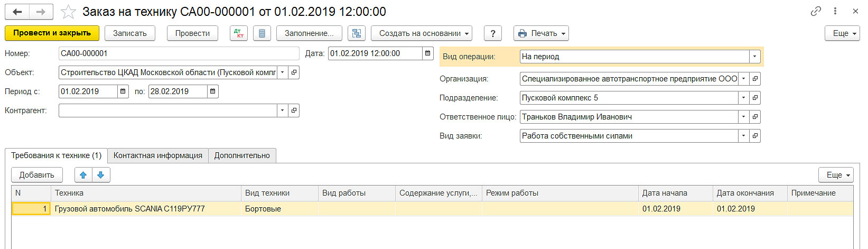Add the document to favorites with the star
This screenshot has height=249, width=868.
tap(68, 12)
